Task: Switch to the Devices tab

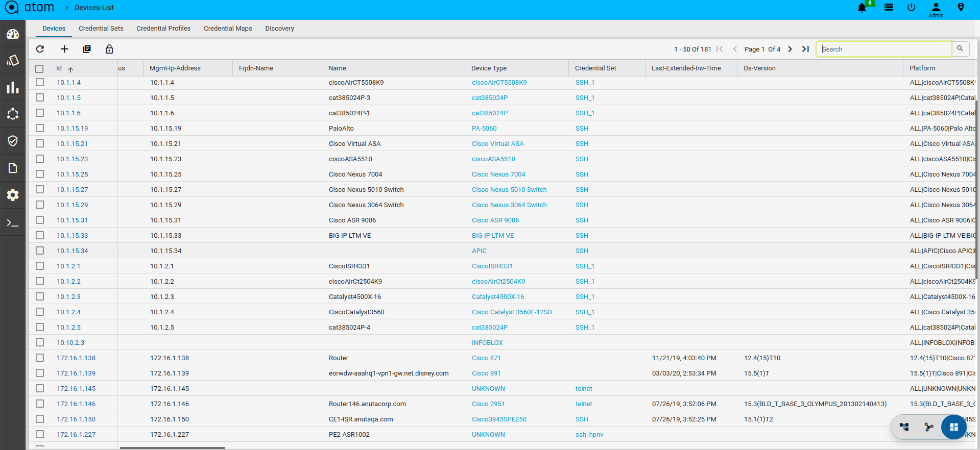Action: pyautogui.click(x=54, y=29)
